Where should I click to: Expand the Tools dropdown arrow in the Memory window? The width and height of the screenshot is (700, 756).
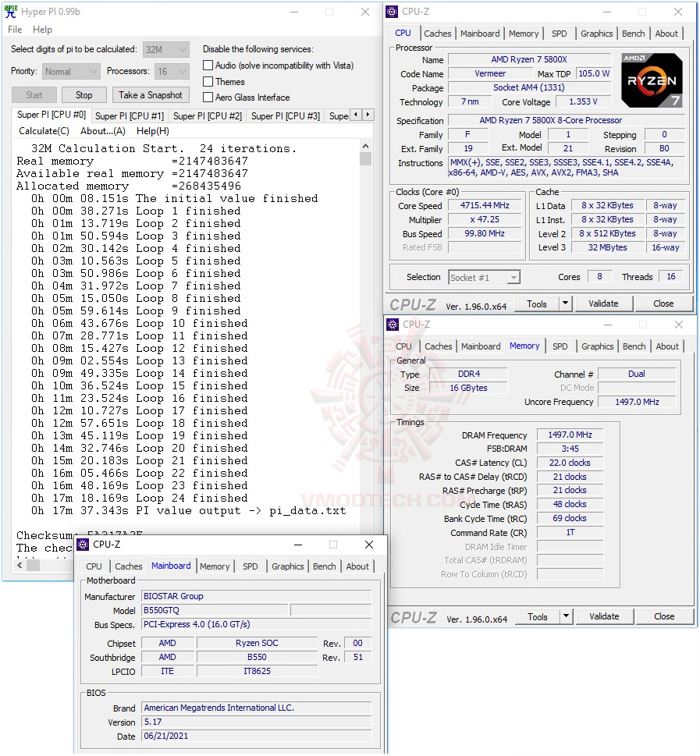tap(567, 616)
